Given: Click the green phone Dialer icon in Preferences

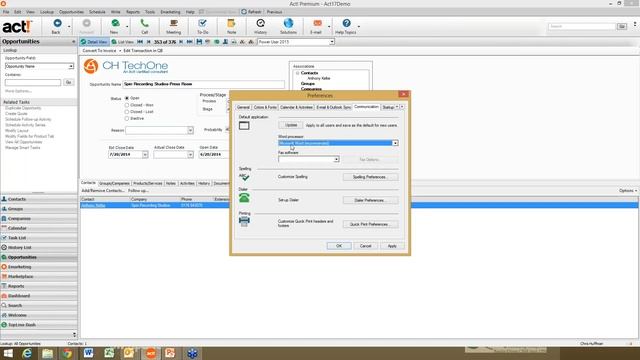Looking at the screenshot, I should coord(244,198).
